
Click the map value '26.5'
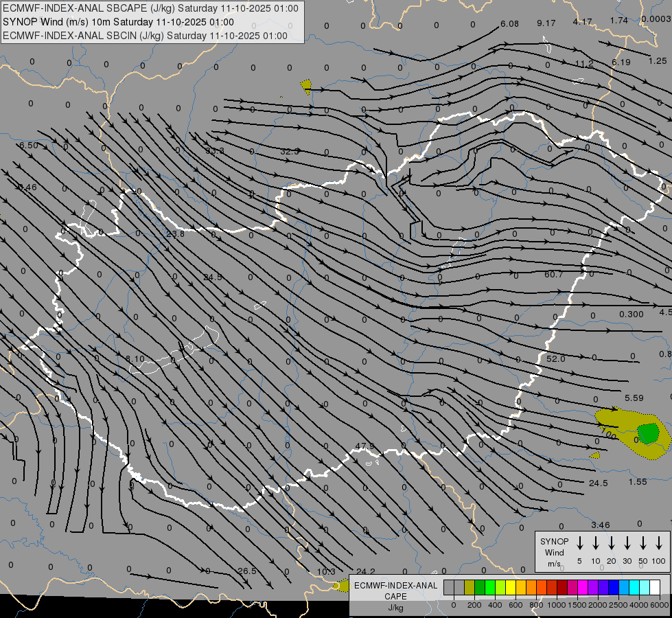point(247,571)
